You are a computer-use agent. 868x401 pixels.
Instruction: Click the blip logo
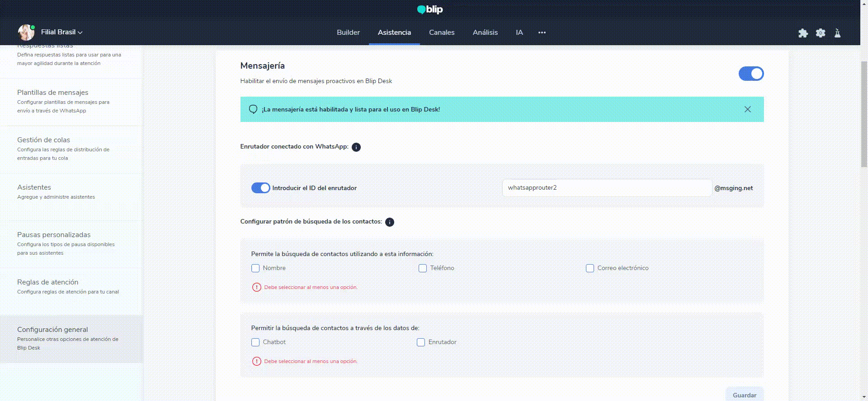[430, 9]
